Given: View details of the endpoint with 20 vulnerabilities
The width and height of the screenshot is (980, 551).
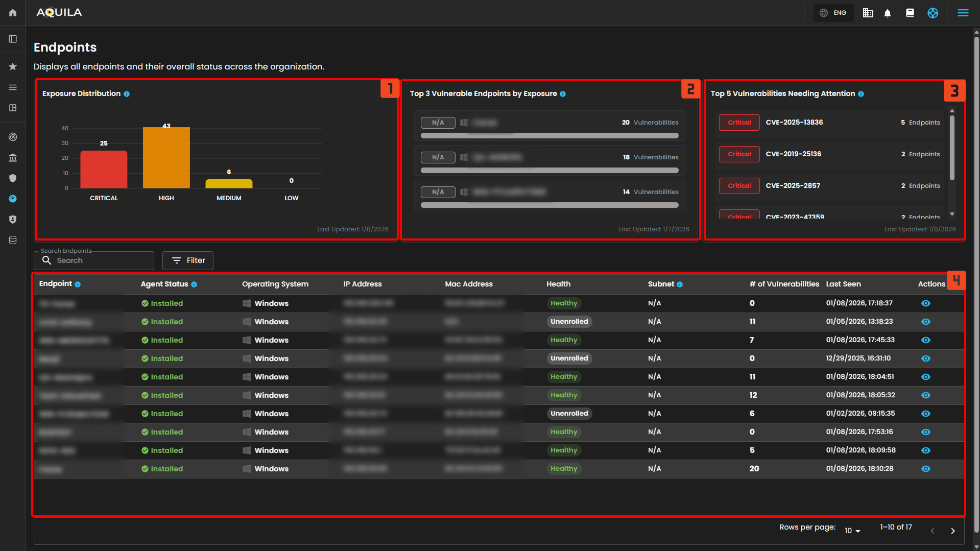Looking at the screenshot, I should 925,469.
